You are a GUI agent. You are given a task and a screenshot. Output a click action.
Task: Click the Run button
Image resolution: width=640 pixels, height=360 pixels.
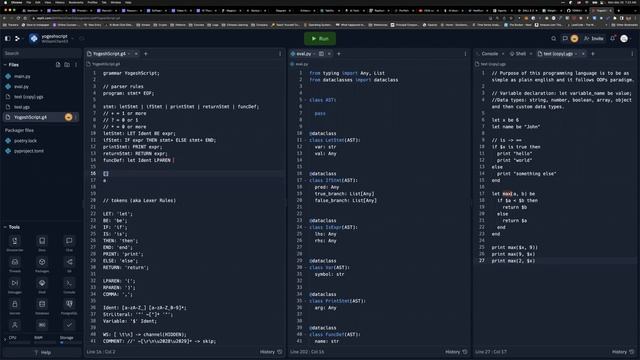pos(320,38)
